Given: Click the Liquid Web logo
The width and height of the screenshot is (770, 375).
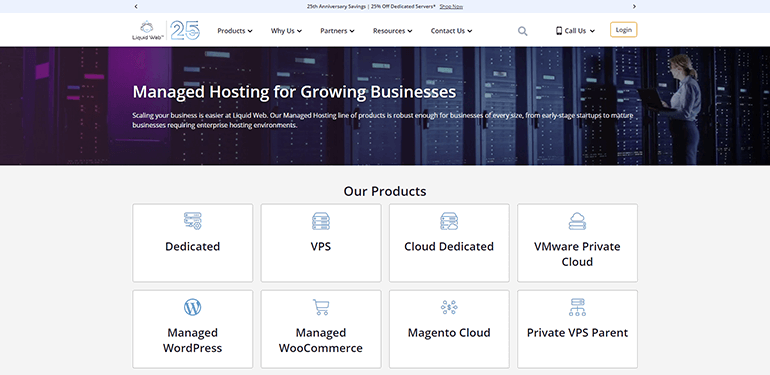Looking at the screenshot, I should (x=147, y=30).
